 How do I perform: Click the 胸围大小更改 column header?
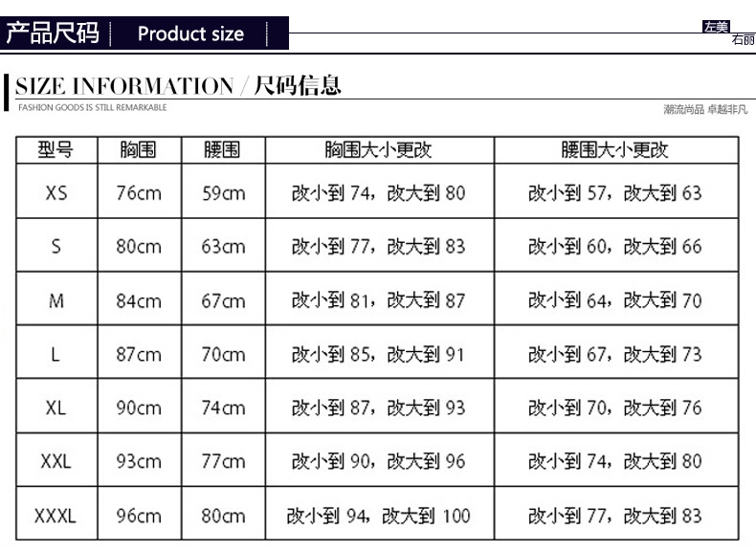(x=378, y=150)
